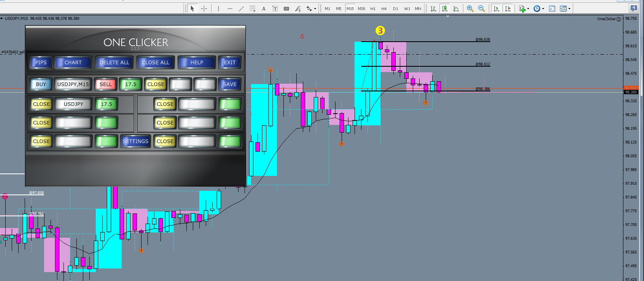Click the @97.858 line label
This screenshot has width=644, height=281.
(36, 193)
